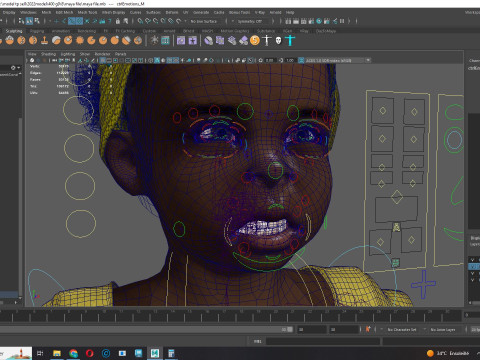Click the Maya icon in the taskbar
This screenshot has width=480, height=360.
click(155, 353)
